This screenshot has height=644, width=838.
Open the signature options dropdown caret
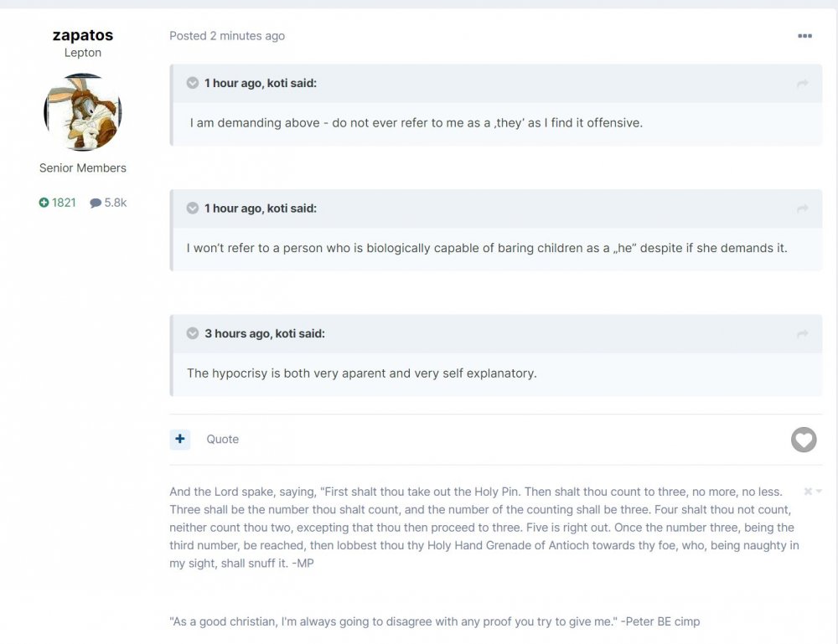(x=819, y=492)
